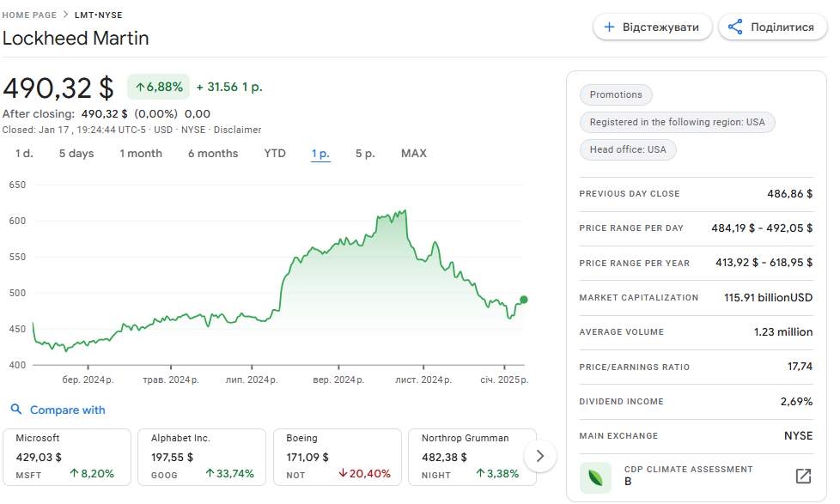Image resolution: width=840 pixels, height=504 pixels.
Task: Click the After closing price line
Action: (106, 114)
